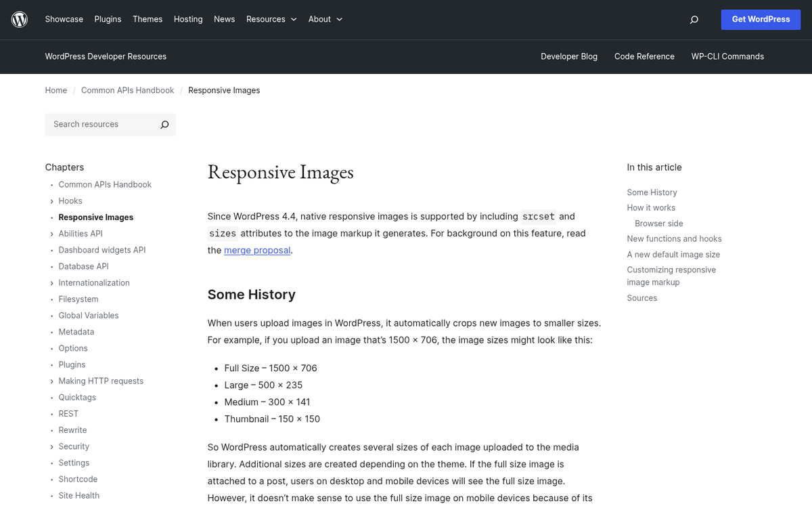This screenshot has height=508, width=812.
Task: Expand the Security chapter
Action: pyautogui.click(x=51, y=446)
